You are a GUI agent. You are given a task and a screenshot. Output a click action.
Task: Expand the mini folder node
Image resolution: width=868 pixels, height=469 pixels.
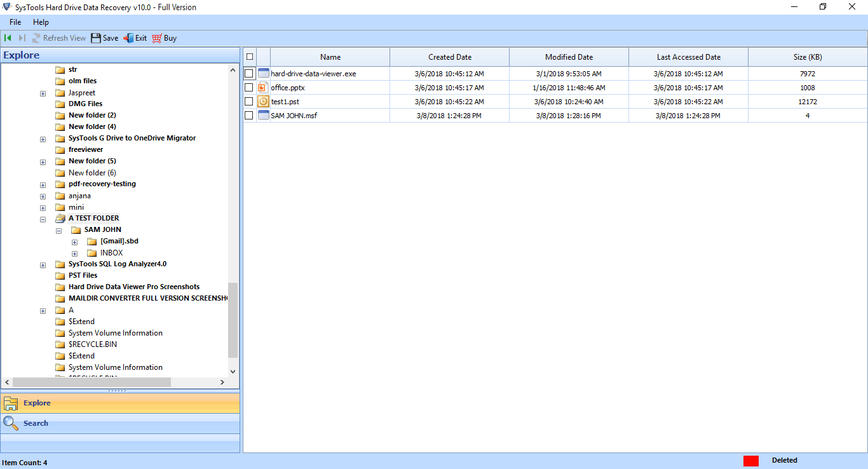pos(43,208)
